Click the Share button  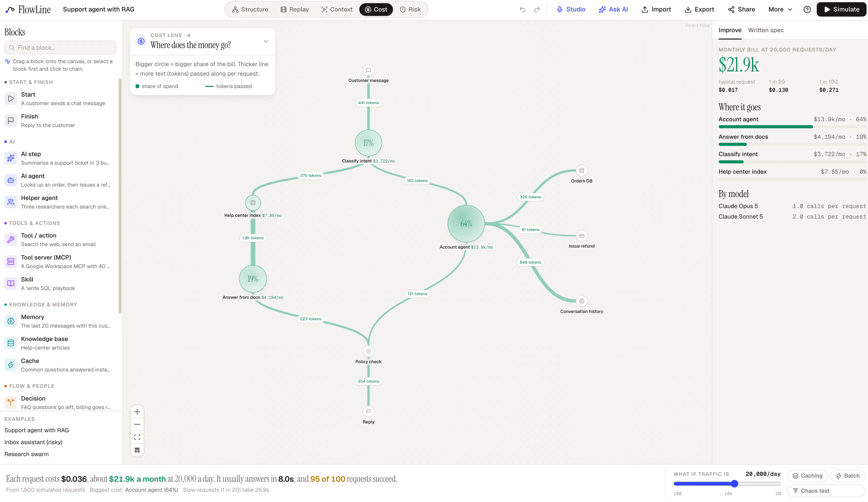pos(741,9)
